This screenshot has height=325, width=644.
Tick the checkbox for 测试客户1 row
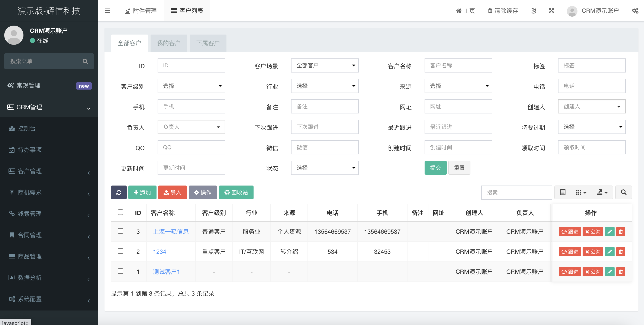point(120,271)
